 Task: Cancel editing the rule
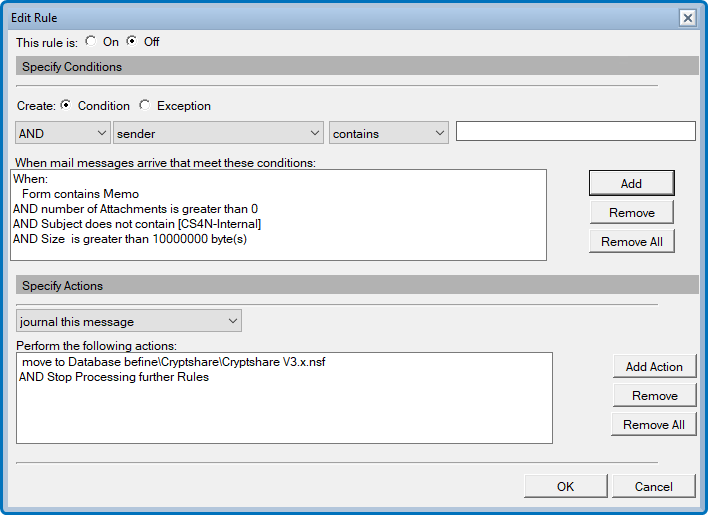(654, 486)
